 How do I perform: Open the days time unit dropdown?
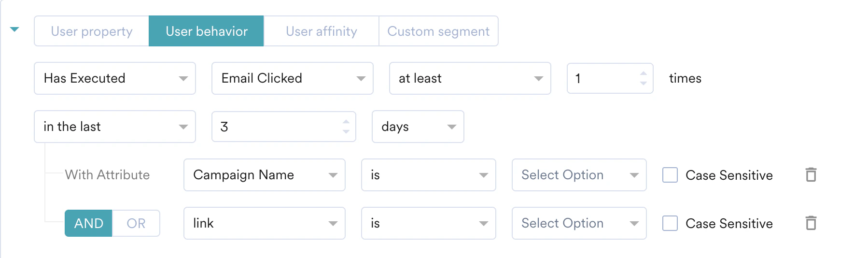(418, 127)
